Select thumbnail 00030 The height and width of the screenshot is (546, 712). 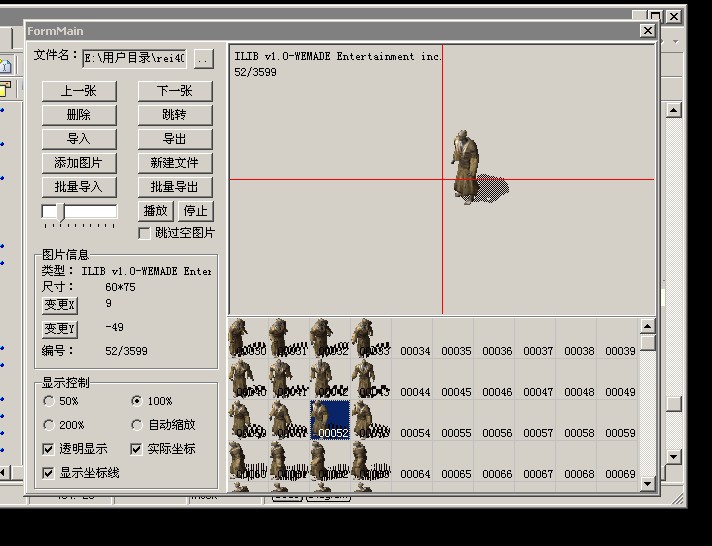(248, 338)
